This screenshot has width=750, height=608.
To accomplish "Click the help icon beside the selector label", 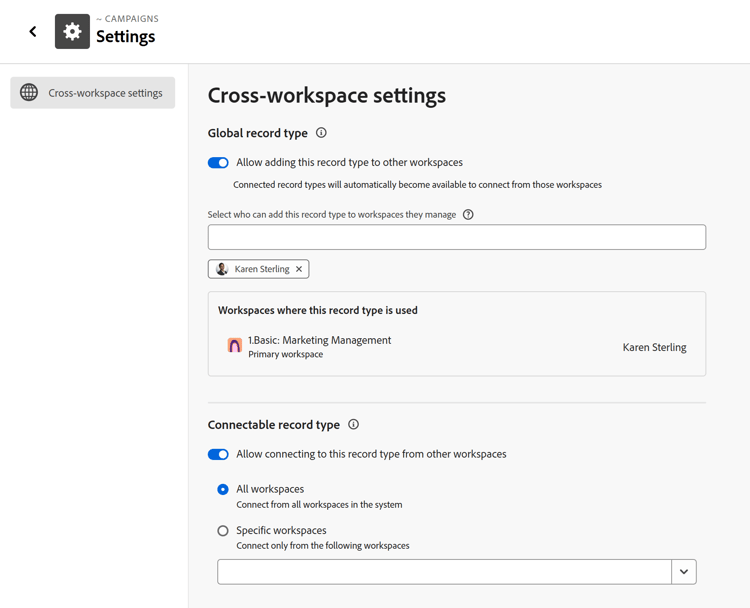I will coord(468,215).
